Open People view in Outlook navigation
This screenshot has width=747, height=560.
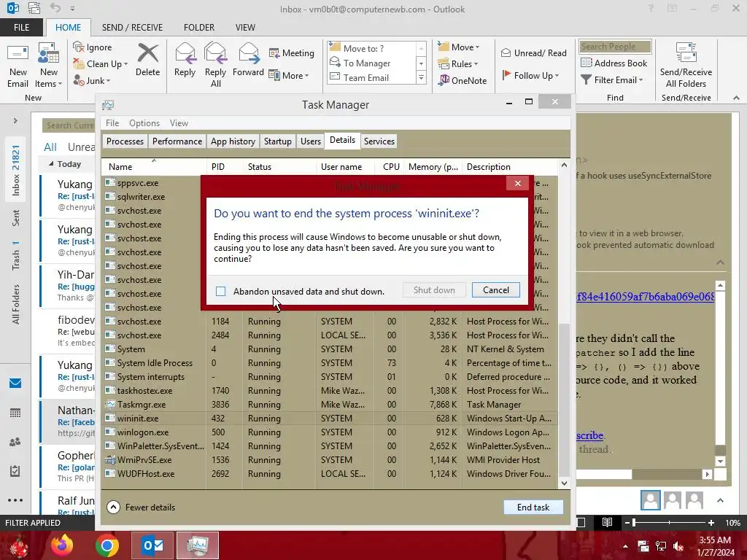pyautogui.click(x=15, y=442)
